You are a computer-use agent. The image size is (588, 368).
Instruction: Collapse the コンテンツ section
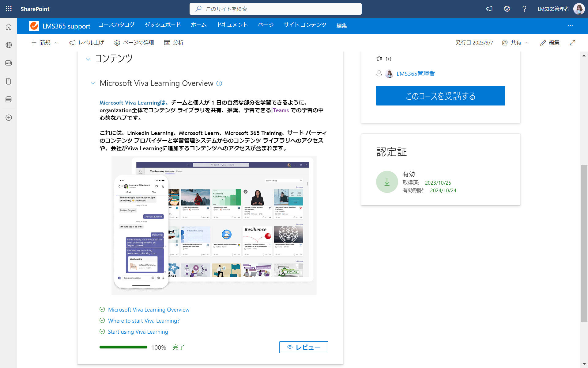coord(88,59)
